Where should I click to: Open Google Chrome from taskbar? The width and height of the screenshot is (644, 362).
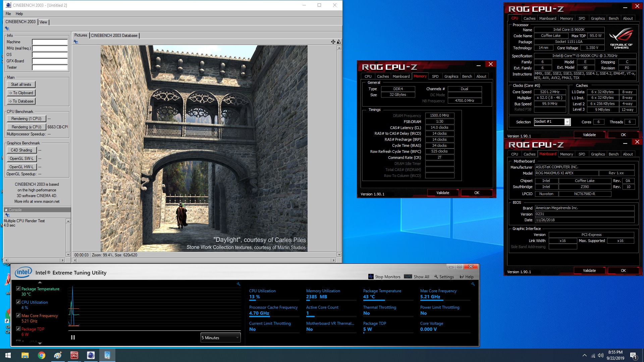click(41, 355)
